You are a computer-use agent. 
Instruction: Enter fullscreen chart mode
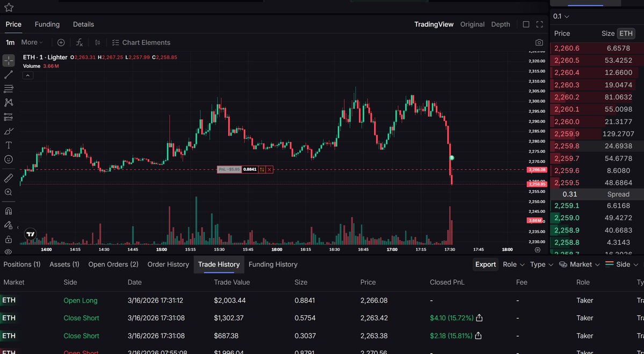[540, 24]
